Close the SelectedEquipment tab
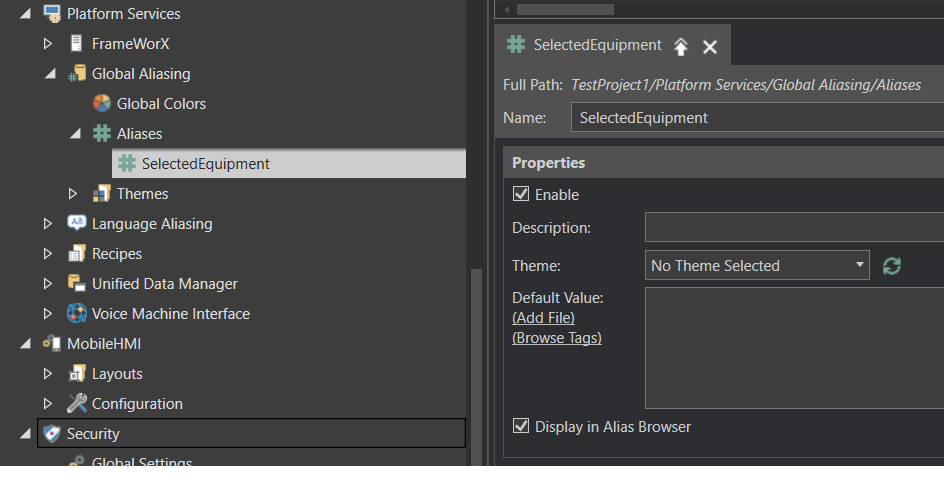 pos(710,47)
